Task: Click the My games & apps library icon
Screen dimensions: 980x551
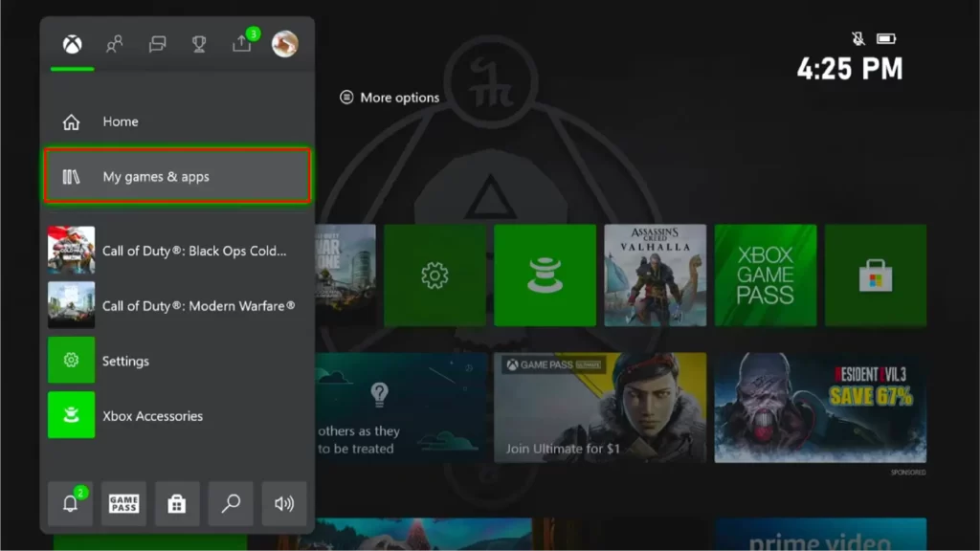Action: pyautogui.click(x=71, y=177)
